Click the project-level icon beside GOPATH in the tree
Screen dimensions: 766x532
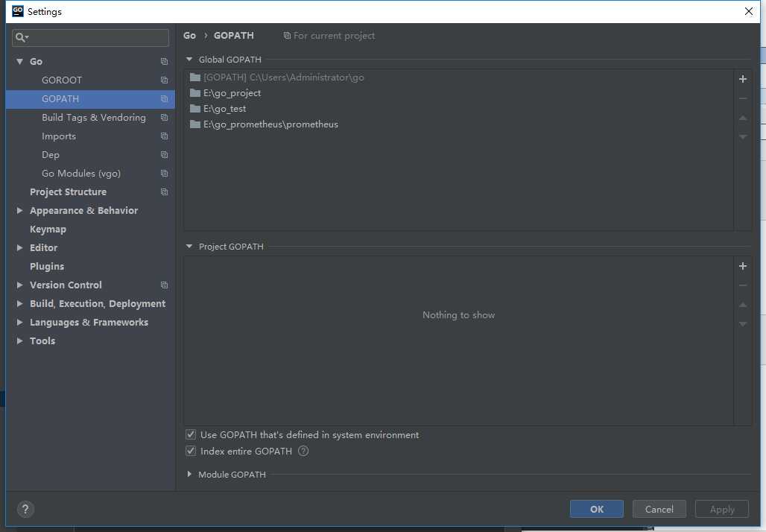point(164,98)
